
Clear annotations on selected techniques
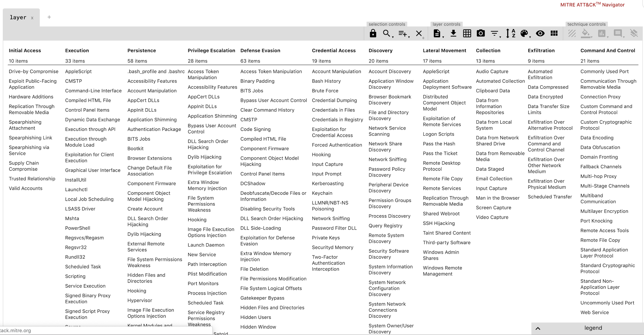coord(634,34)
